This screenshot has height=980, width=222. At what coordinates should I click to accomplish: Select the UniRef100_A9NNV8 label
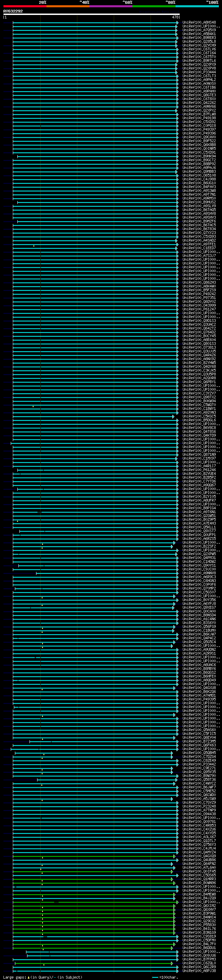coord(199,573)
